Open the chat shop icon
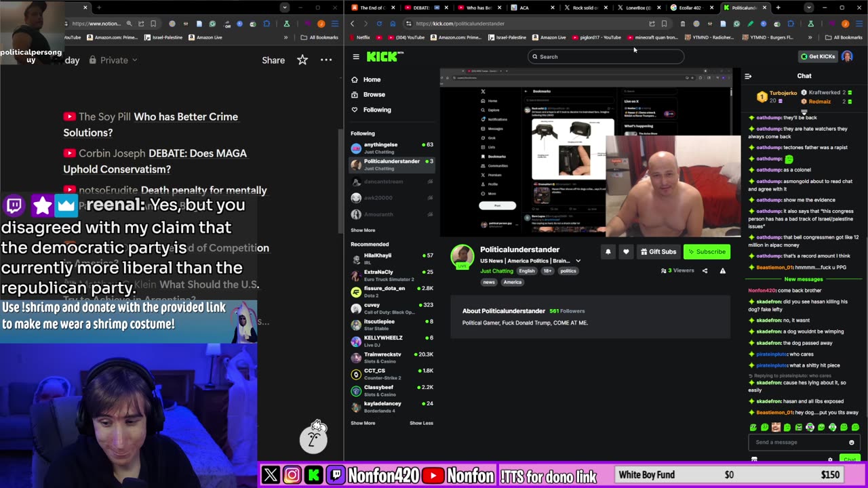Viewport: 868px width, 488px height. click(754, 460)
